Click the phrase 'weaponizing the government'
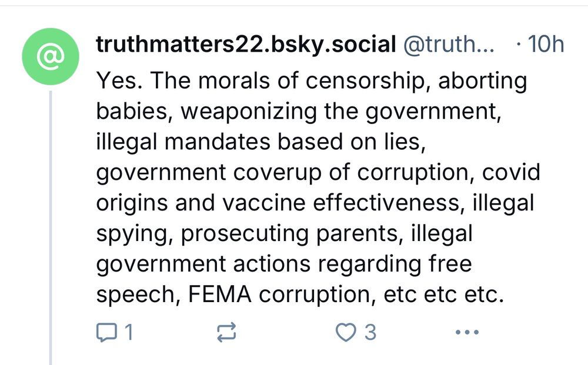588x365 pixels. pos(341,112)
